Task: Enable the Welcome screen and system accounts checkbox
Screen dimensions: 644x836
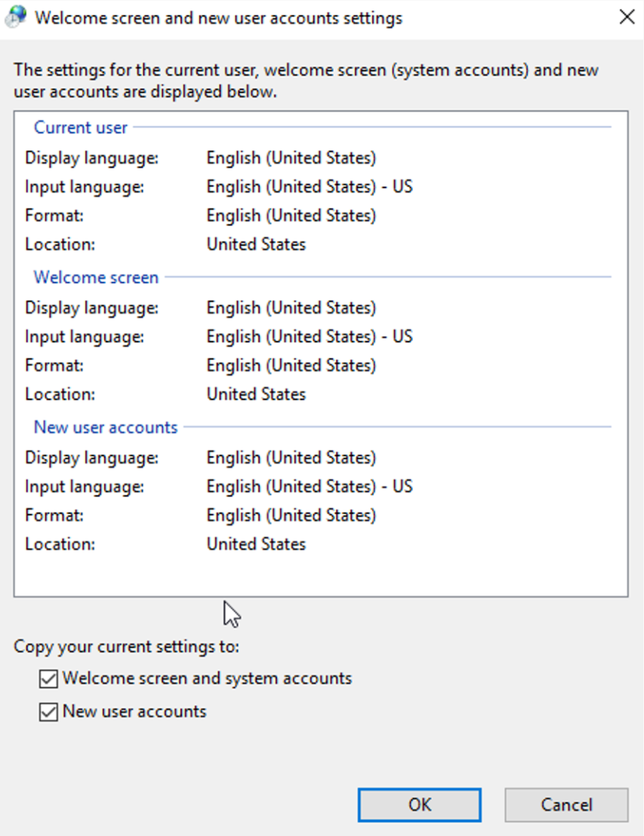Action: pyautogui.click(x=48, y=679)
